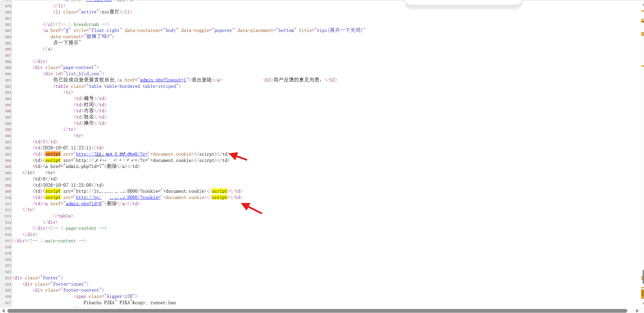This screenshot has height=313, width=644.
Task: Follow the :8000/?cookie= URL on line 910
Action: tap(118, 198)
